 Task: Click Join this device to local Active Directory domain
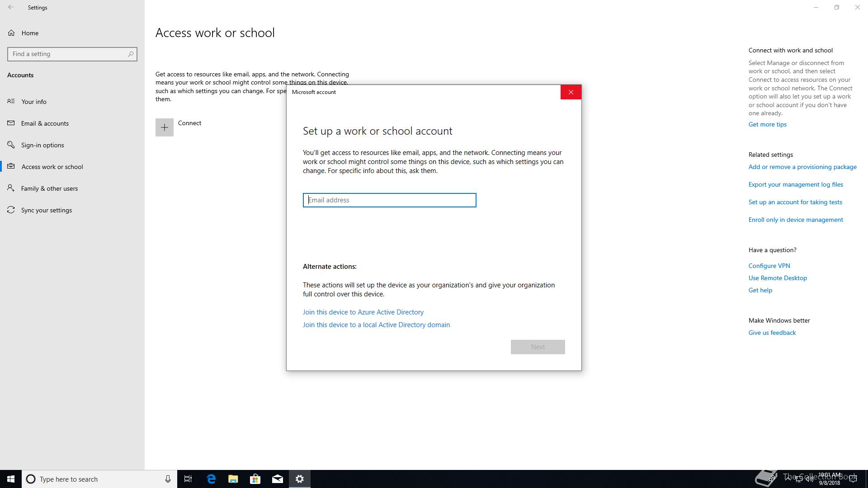[x=376, y=325]
